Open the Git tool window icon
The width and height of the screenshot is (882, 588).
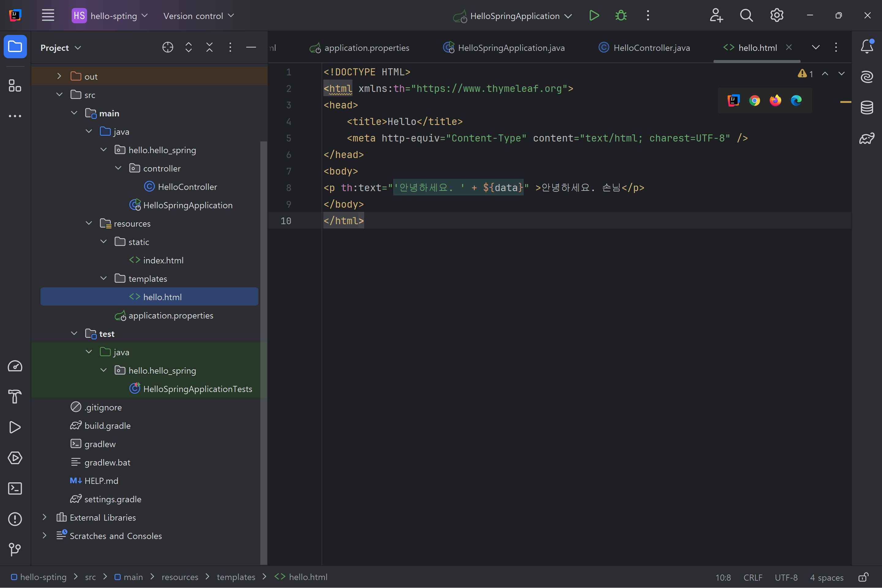15,550
